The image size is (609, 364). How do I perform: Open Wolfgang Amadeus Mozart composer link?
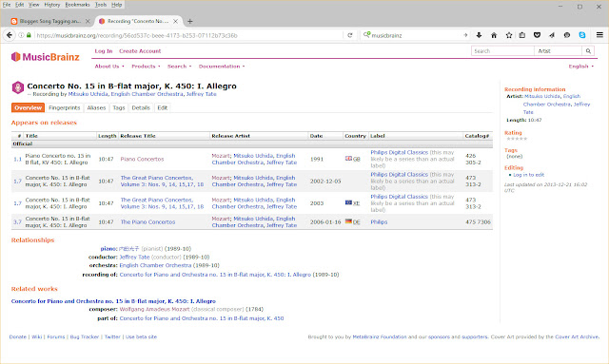point(154,309)
